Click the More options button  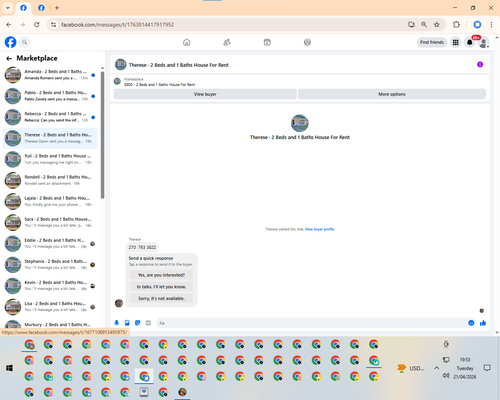coord(392,94)
